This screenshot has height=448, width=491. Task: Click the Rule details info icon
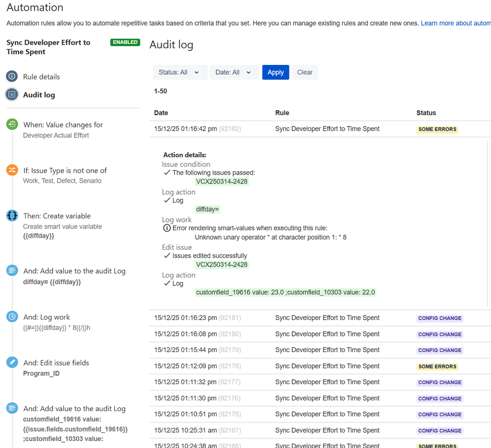tap(12, 76)
